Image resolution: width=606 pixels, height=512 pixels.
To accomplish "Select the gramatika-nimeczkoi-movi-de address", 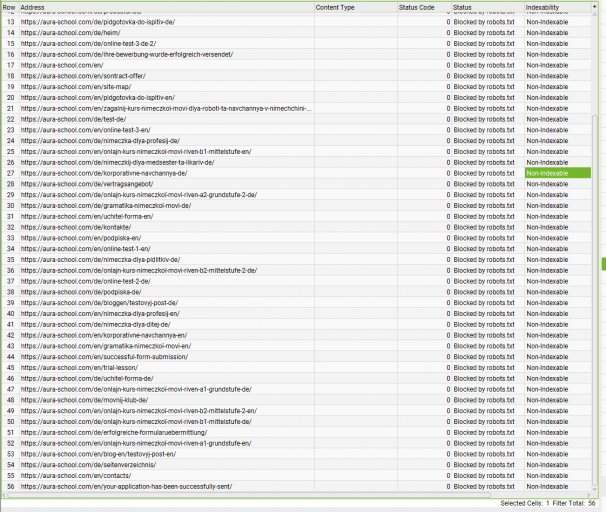I will [x=106, y=206].
